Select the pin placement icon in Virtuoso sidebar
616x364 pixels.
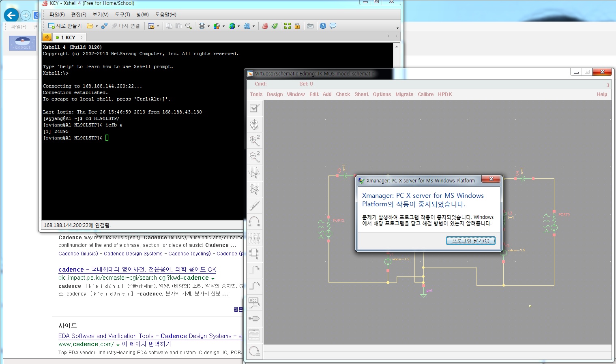255,319
